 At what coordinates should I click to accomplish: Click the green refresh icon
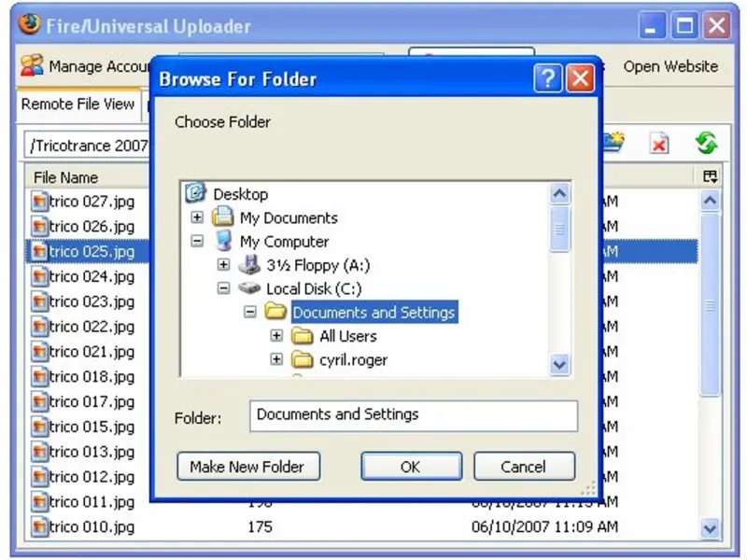click(x=706, y=143)
